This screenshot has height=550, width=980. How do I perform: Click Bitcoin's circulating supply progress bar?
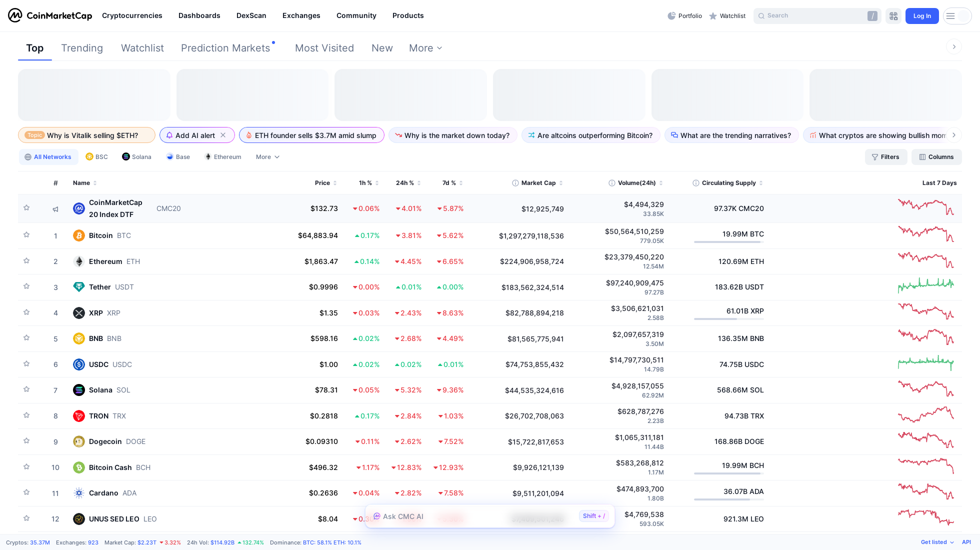(728, 242)
